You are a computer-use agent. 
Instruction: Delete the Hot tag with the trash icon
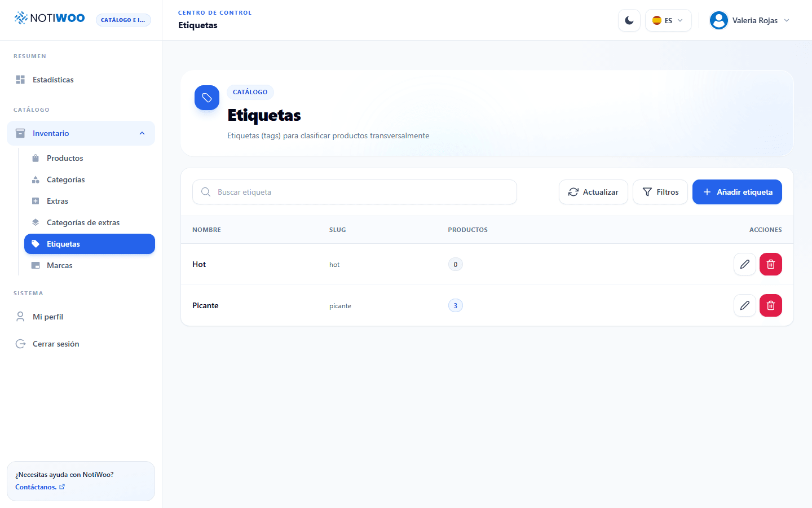[x=771, y=264]
